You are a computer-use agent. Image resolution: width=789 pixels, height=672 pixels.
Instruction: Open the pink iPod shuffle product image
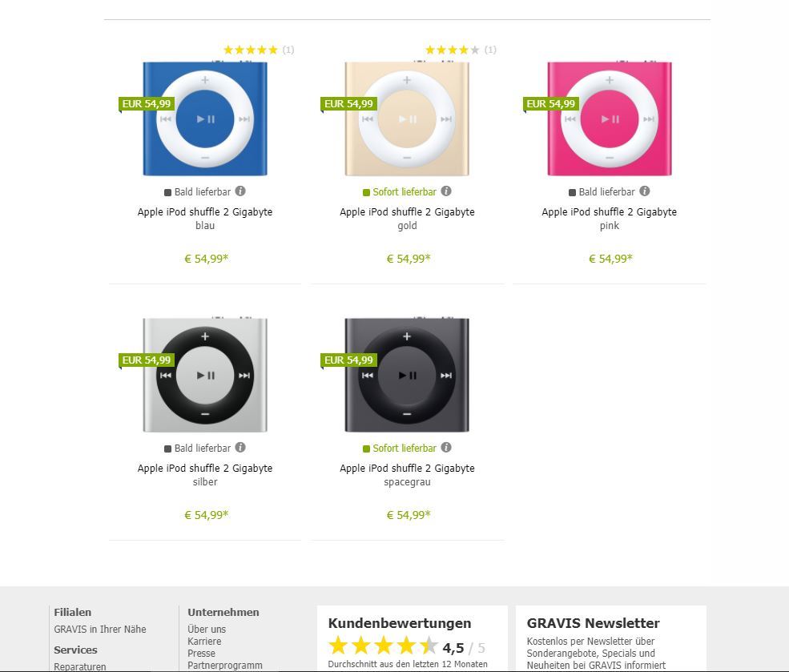[x=610, y=119]
